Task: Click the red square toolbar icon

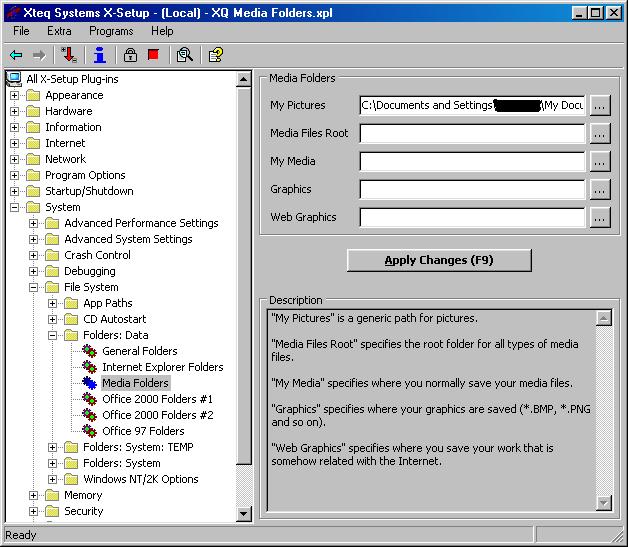Action: pos(153,55)
